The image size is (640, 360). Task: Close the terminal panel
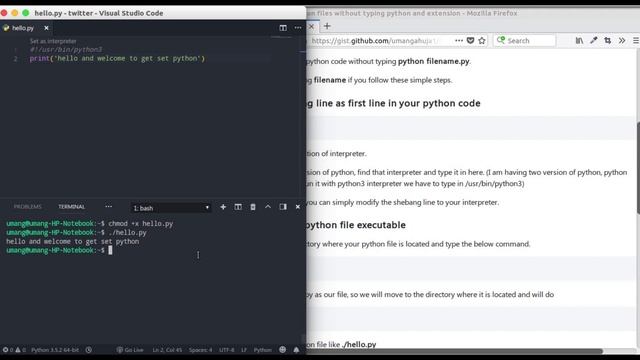point(298,207)
